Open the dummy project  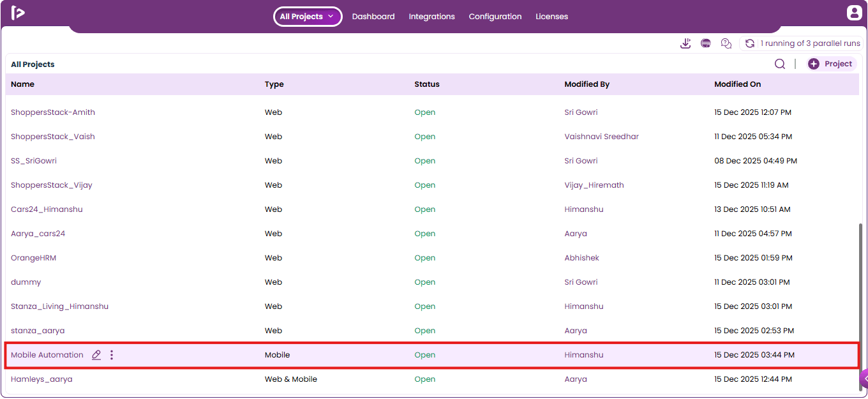(x=26, y=282)
